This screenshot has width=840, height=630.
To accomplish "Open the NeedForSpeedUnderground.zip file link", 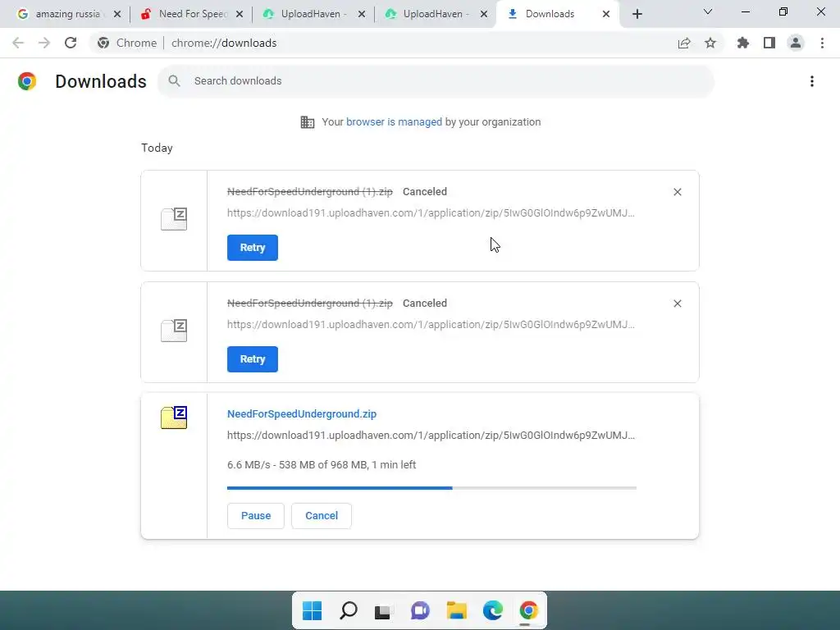I will click(x=302, y=414).
